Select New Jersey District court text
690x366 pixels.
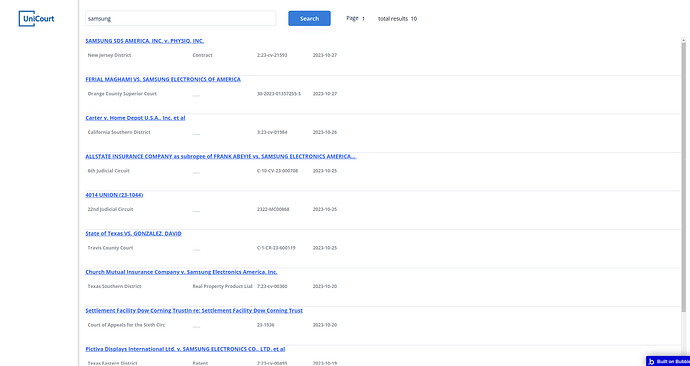(x=109, y=55)
